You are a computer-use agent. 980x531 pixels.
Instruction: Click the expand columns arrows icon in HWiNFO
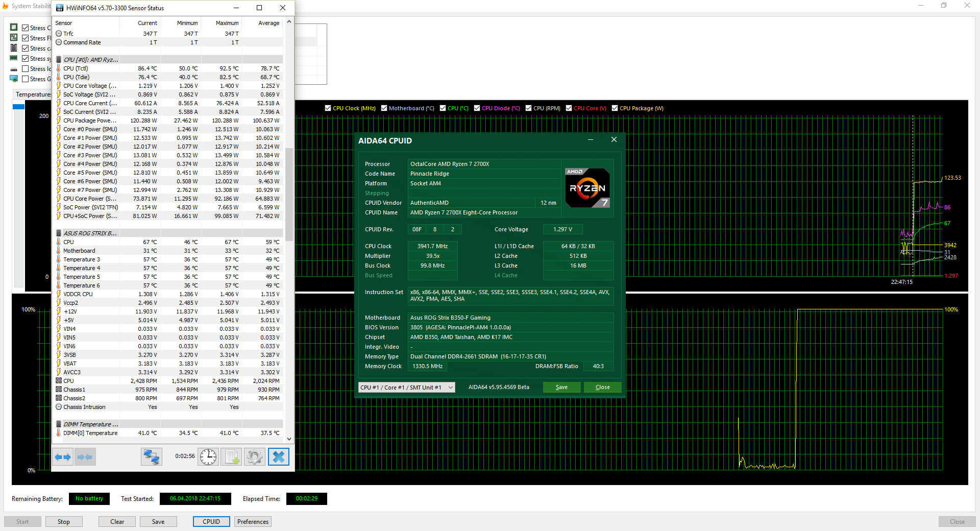[63, 457]
